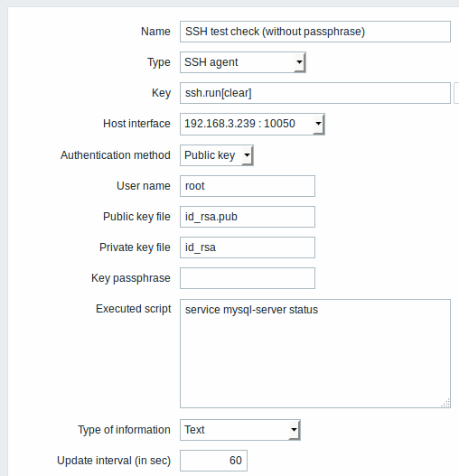Select the Update interval field showing 60
The width and height of the screenshot is (459, 476).
213,461
